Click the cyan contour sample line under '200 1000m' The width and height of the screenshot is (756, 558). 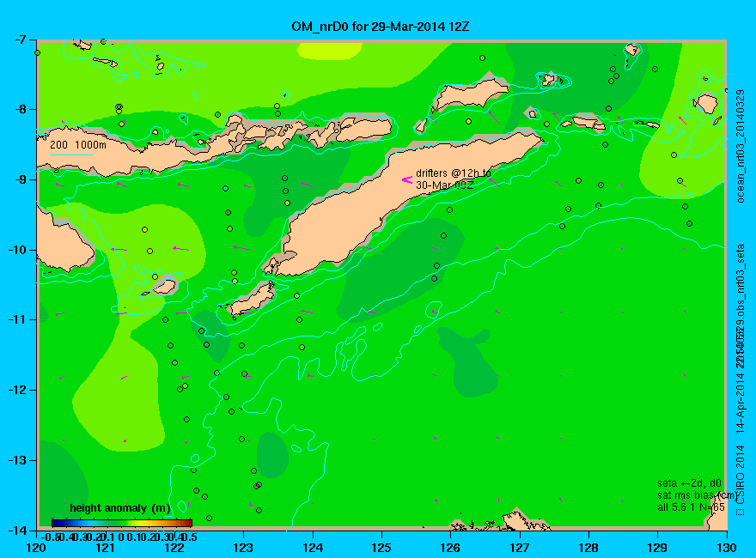click(x=70, y=155)
